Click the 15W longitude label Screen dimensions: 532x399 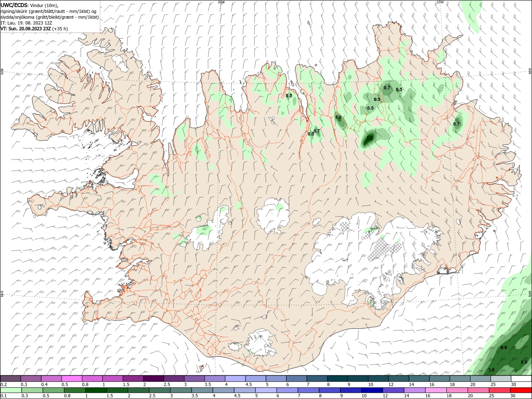click(440, 2)
